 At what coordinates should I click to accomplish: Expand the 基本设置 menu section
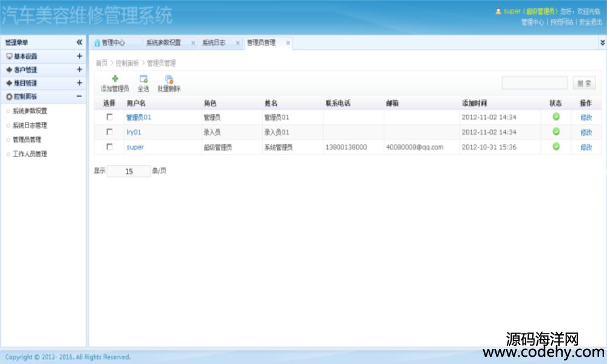79,56
